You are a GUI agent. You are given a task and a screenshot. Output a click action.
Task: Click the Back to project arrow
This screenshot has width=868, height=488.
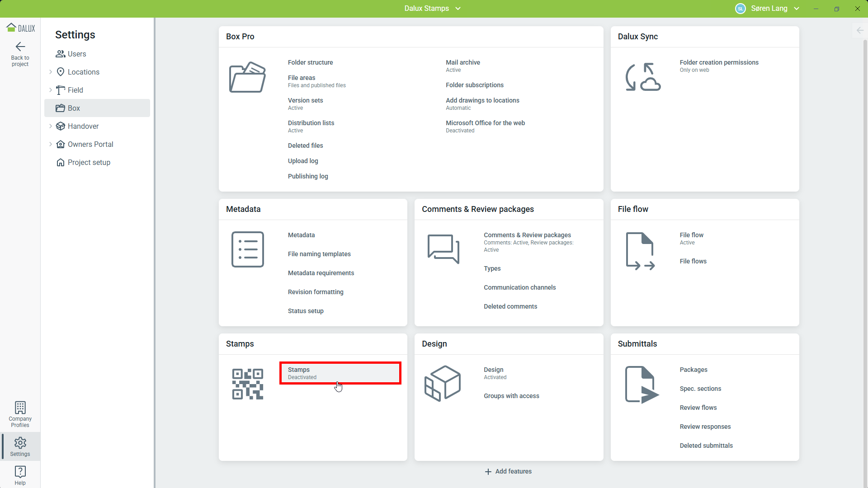click(x=20, y=47)
